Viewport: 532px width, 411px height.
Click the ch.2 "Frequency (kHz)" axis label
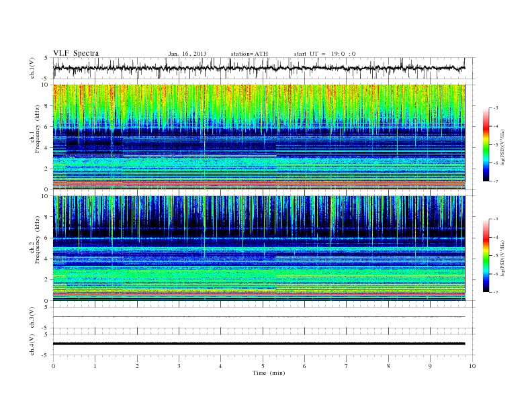(x=37, y=240)
